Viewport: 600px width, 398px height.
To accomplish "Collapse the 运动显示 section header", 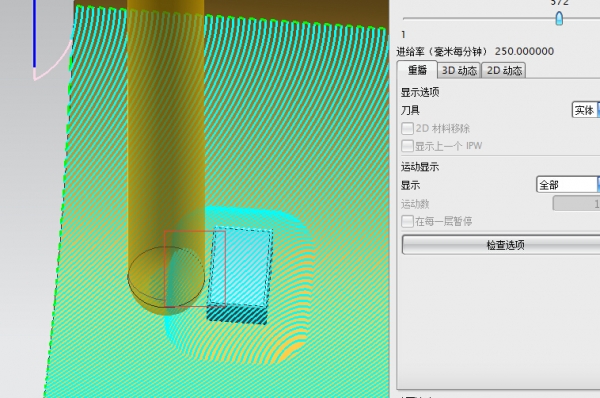I will coord(420,167).
